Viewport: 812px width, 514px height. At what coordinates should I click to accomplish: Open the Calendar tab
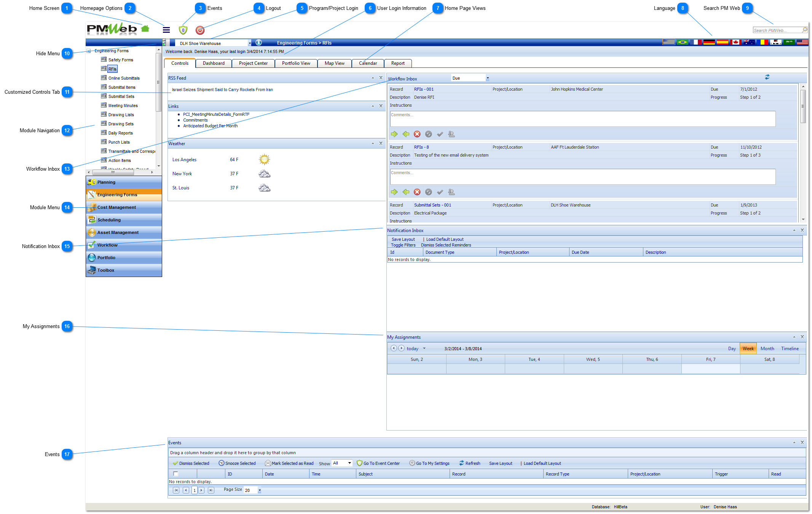368,63
